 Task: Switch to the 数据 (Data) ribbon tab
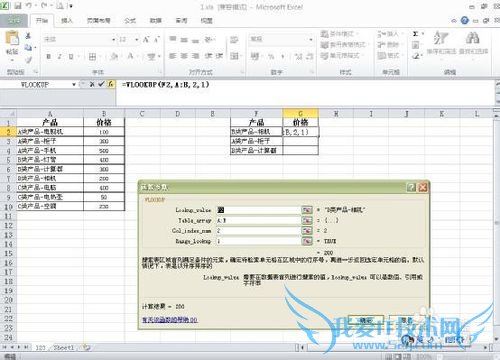[x=155, y=21]
